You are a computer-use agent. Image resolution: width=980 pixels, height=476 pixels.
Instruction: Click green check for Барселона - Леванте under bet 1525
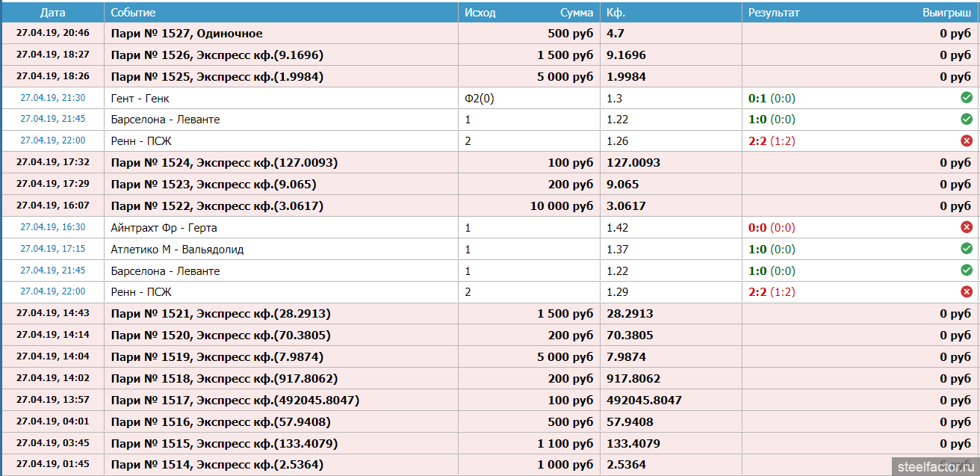[x=966, y=120]
